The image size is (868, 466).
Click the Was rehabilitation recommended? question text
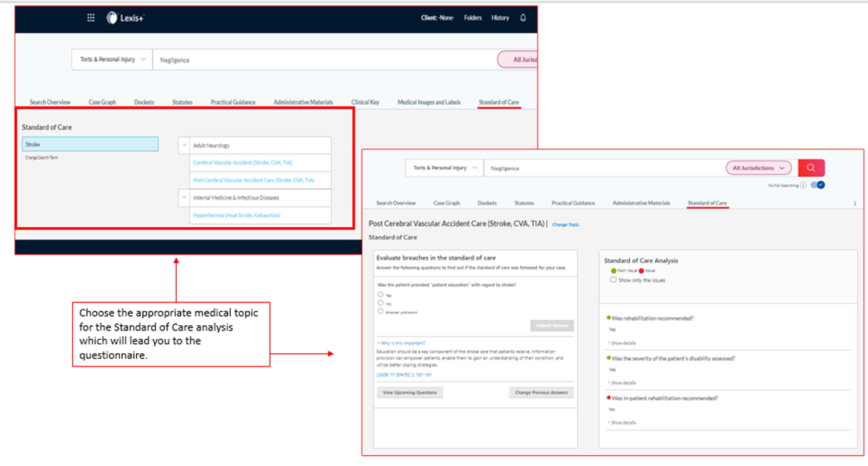(x=653, y=318)
